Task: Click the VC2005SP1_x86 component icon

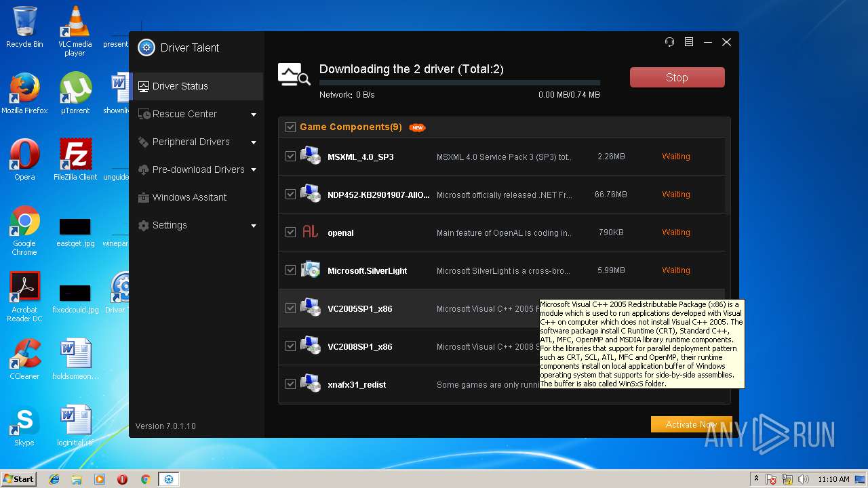Action: (311, 308)
